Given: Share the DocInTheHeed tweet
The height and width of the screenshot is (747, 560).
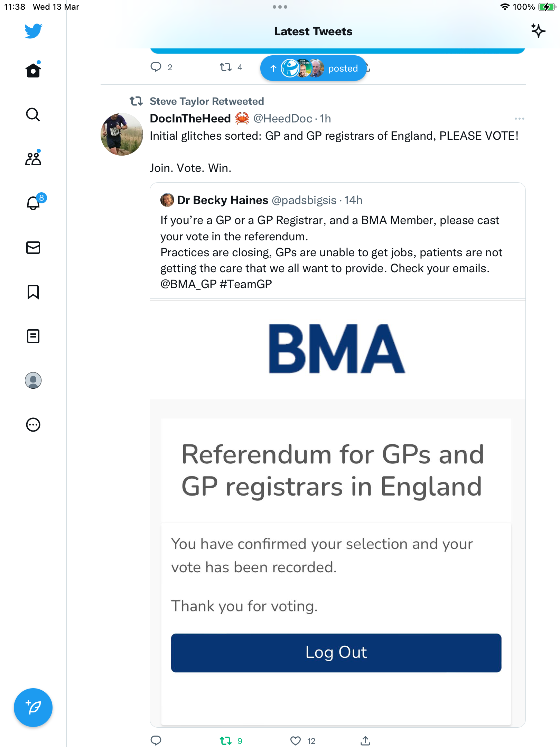Looking at the screenshot, I should pos(365,741).
